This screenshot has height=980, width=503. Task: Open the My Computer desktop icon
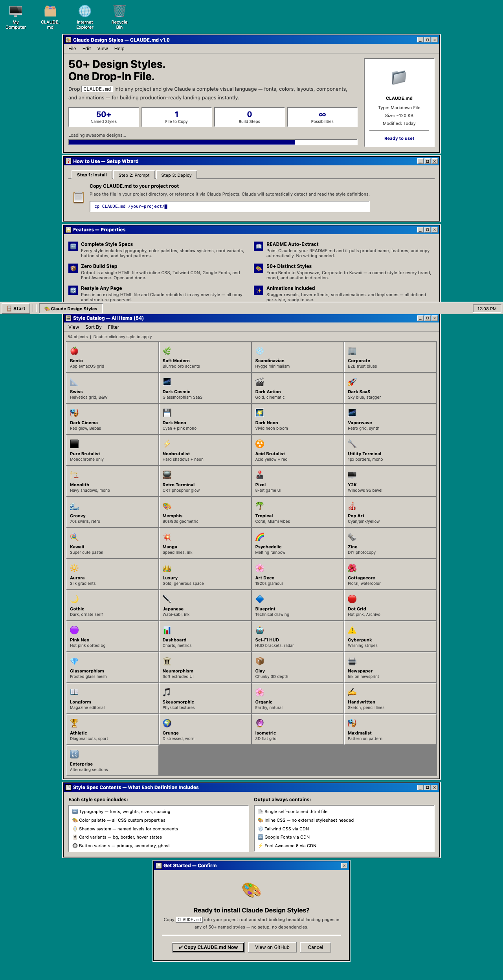point(16,12)
